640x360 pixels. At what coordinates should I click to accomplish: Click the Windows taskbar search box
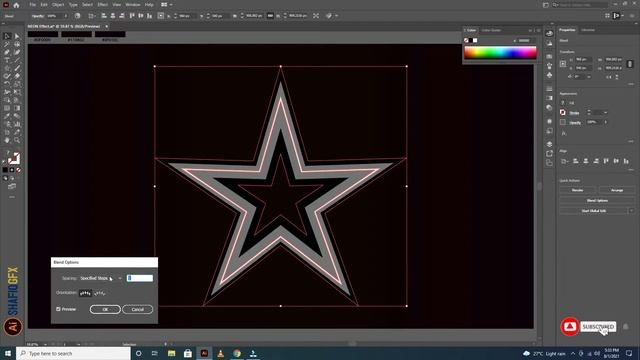click(73, 353)
